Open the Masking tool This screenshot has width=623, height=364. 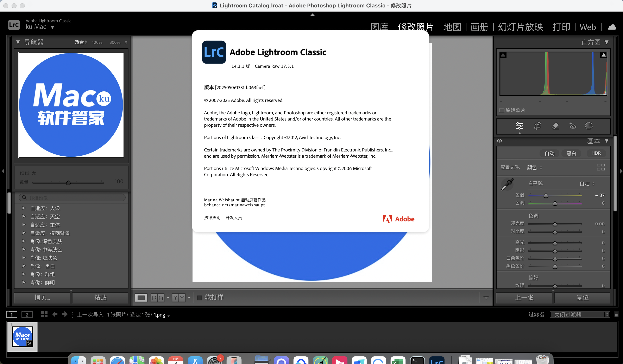point(589,126)
